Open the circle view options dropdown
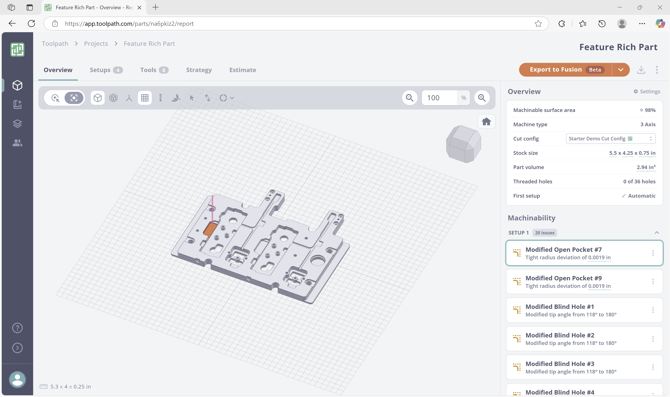Viewport: 670px width, 397px height. pos(226,98)
